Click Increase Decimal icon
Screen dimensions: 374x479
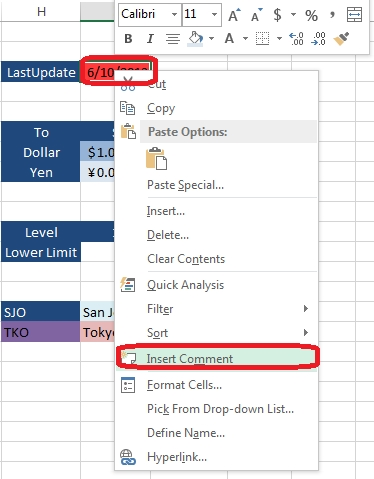[296, 39]
